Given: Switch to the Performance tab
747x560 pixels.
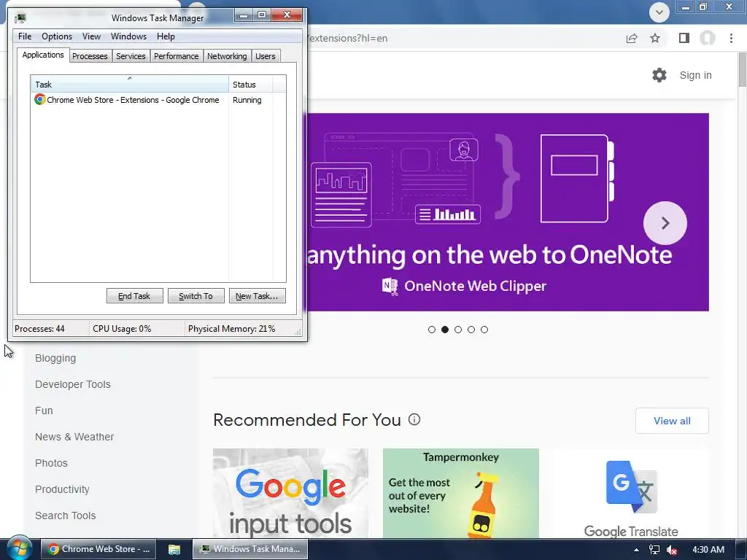Looking at the screenshot, I should tap(177, 56).
